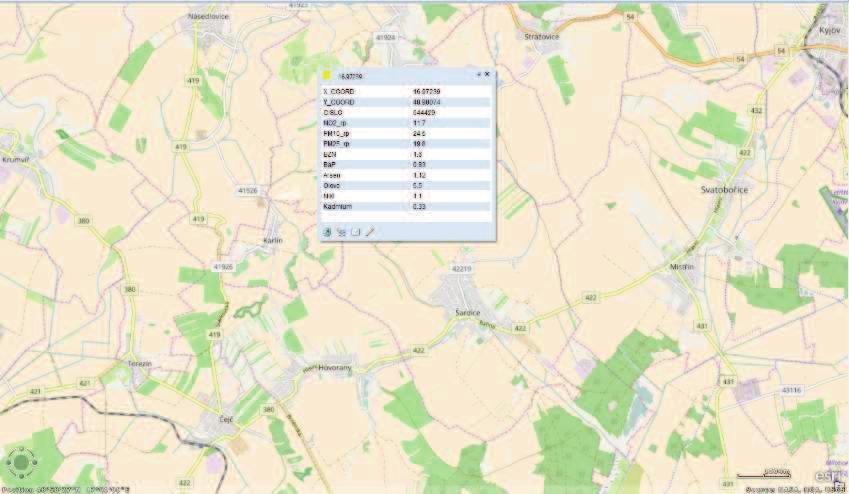Click the Kadmium value 0.33
This screenshot has height=494, width=849.
419,206
